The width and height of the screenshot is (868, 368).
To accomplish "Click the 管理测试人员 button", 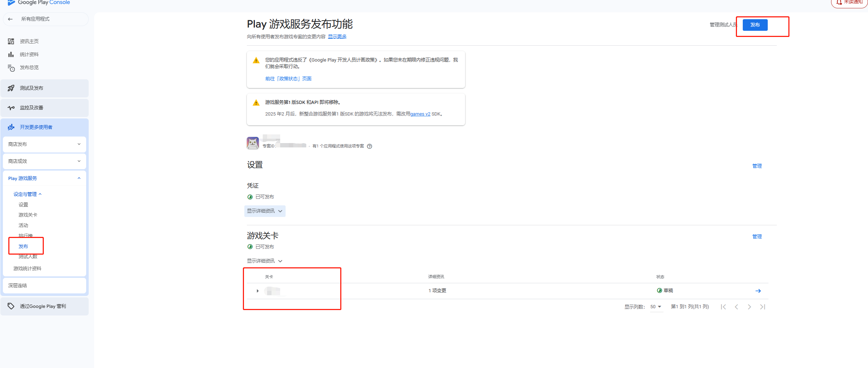I will tap(723, 25).
